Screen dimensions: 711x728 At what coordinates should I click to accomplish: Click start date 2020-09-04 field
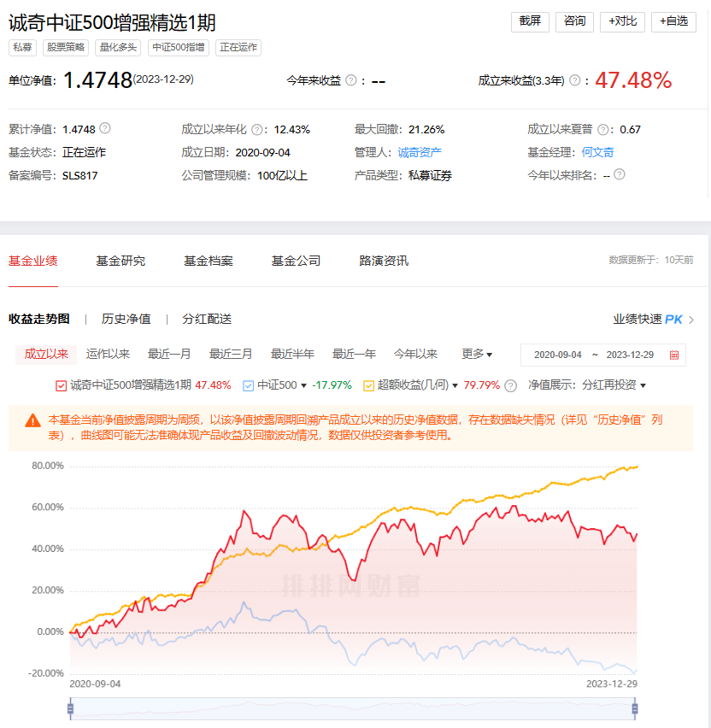point(558,355)
